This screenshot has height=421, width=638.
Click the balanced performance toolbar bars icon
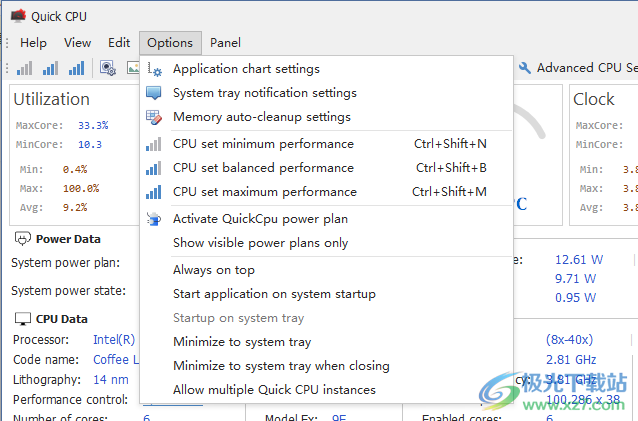[x=50, y=68]
